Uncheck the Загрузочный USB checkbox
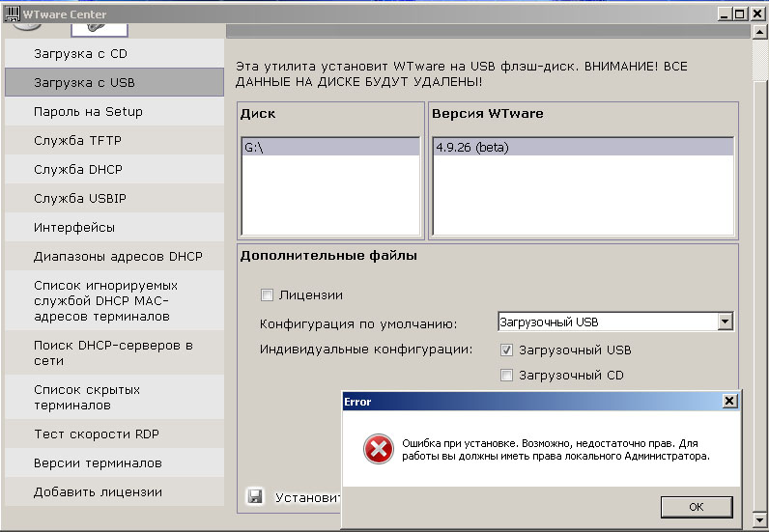769x532 pixels. point(506,350)
